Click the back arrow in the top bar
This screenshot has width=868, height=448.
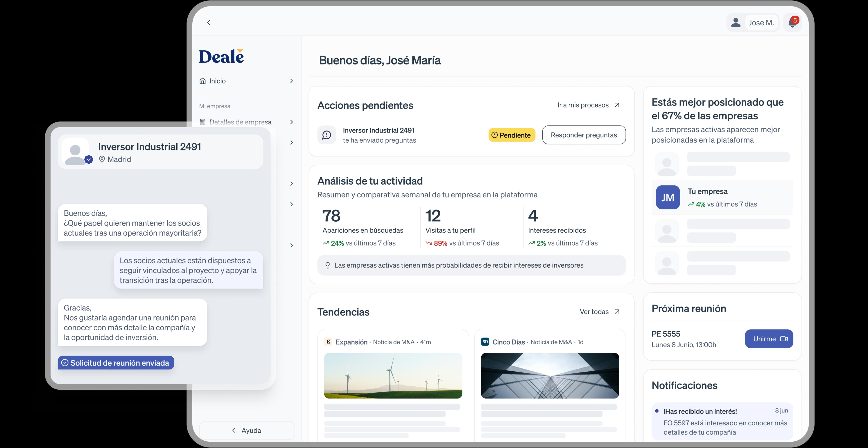pos(209,23)
